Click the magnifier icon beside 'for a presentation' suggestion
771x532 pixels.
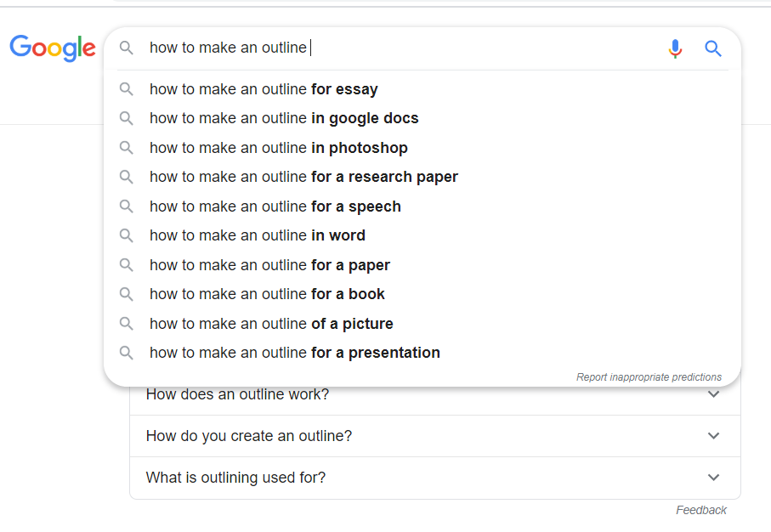tap(127, 353)
